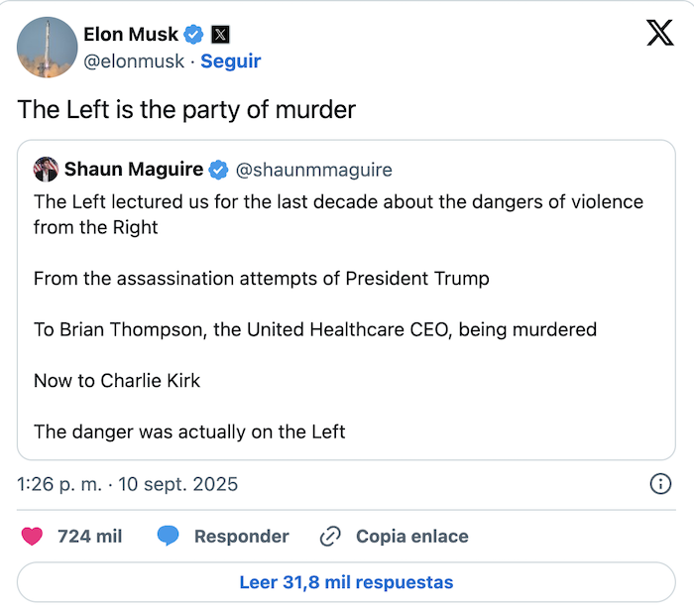Click Elon Musk's blue verified badge

coord(194,35)
